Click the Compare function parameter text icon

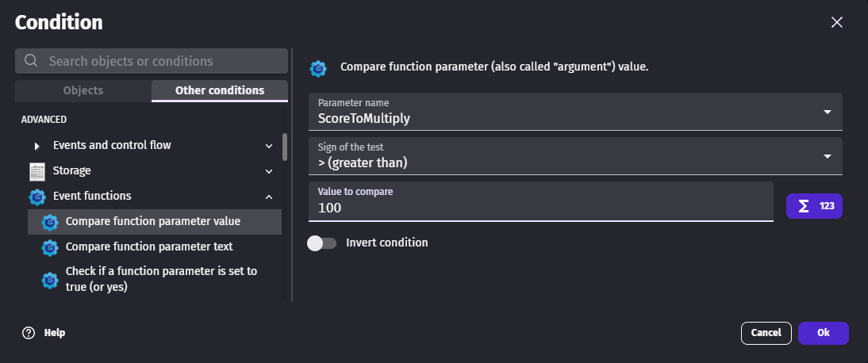click(x=51, y=247)
